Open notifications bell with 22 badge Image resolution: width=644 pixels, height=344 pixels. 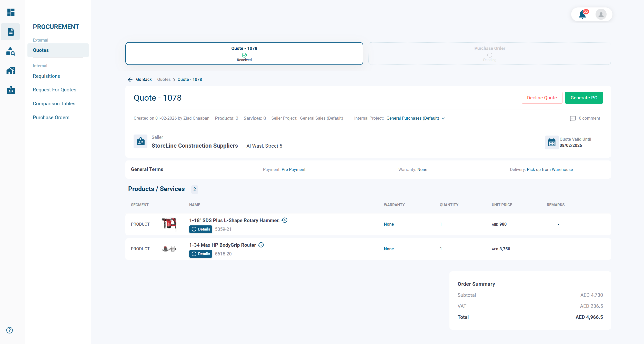point(582,14)
